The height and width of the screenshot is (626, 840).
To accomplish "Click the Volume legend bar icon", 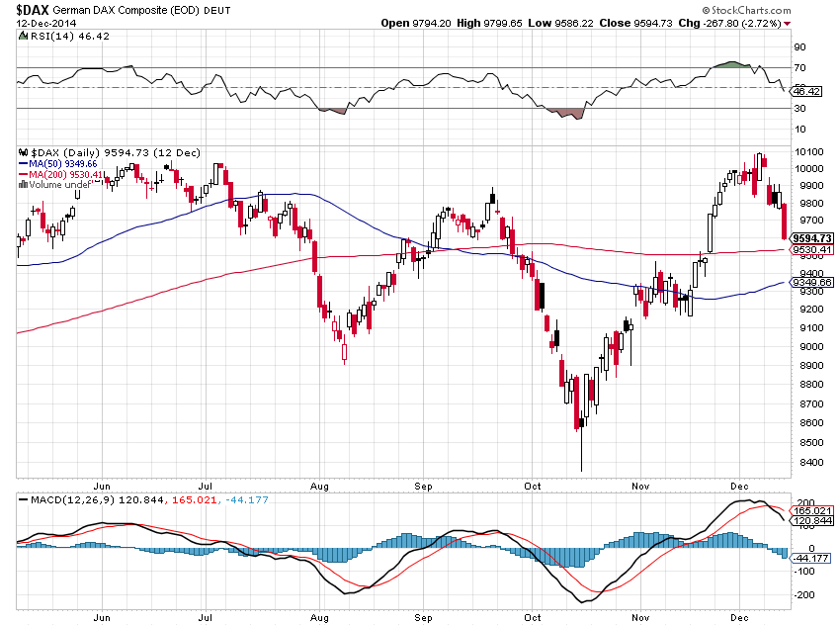I will point(23,185).
